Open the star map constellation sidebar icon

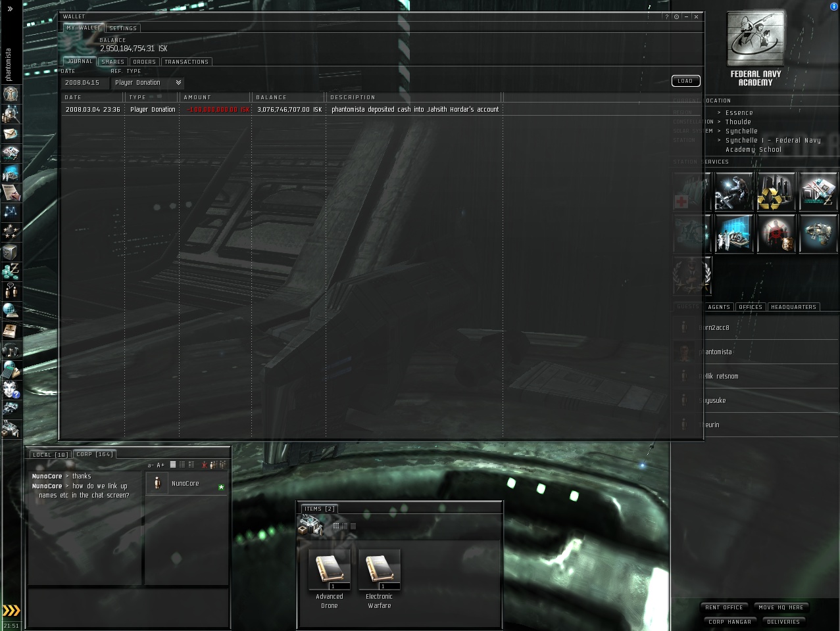click(x=11, y=212)
